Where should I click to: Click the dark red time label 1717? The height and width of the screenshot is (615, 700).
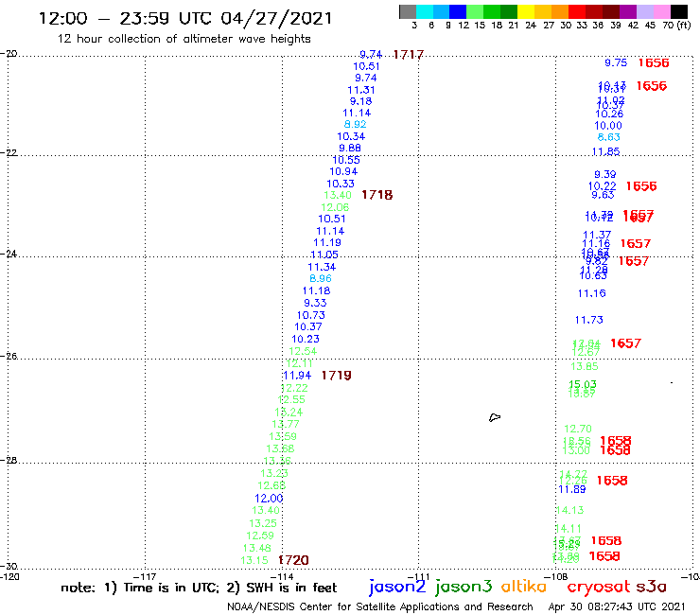click(409, 55)
